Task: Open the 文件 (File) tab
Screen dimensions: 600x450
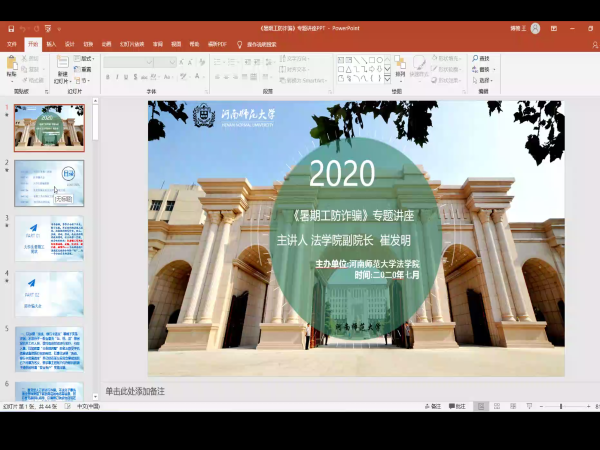Action: coord(12,44)
